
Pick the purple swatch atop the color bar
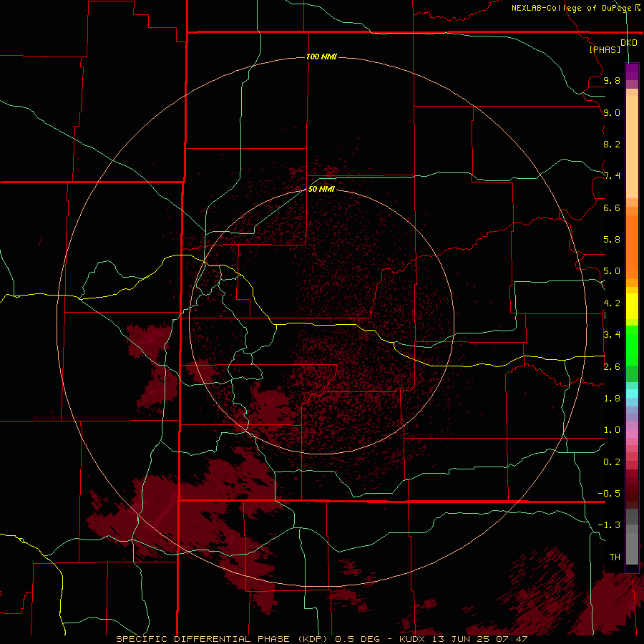click(x=632, y=72)
